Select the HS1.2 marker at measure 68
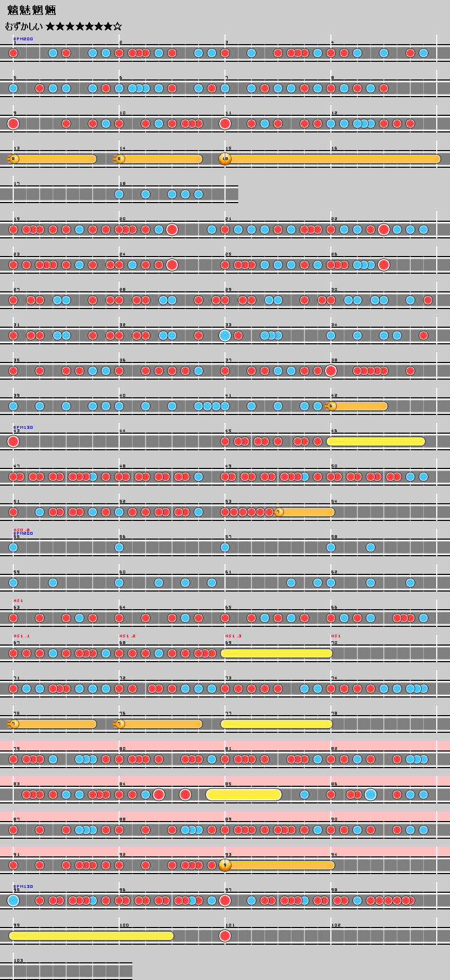The image size is (450, 980). coord(127,636)
